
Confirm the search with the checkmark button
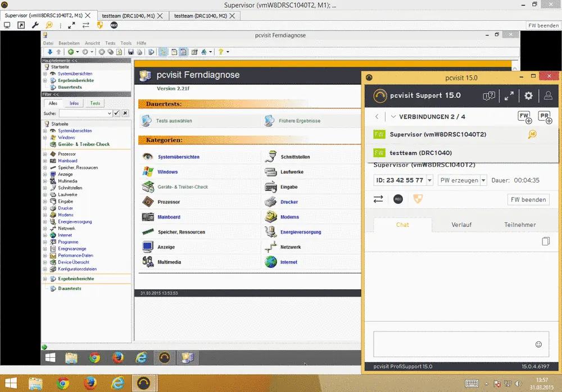[117, 113]
